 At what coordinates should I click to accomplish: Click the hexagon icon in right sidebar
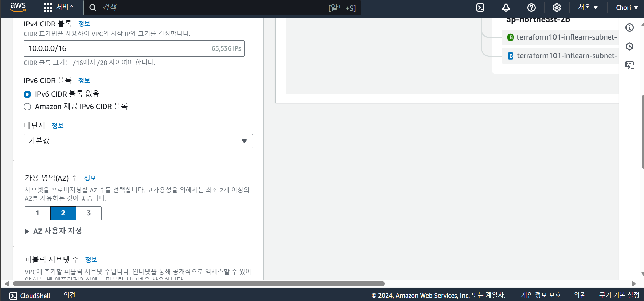(x=630, y=46)
